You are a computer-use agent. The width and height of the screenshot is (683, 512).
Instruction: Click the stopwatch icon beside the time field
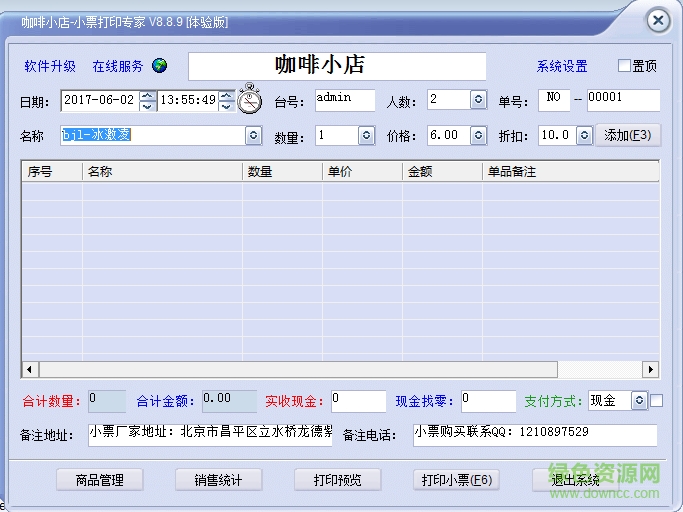click(250, 100)
